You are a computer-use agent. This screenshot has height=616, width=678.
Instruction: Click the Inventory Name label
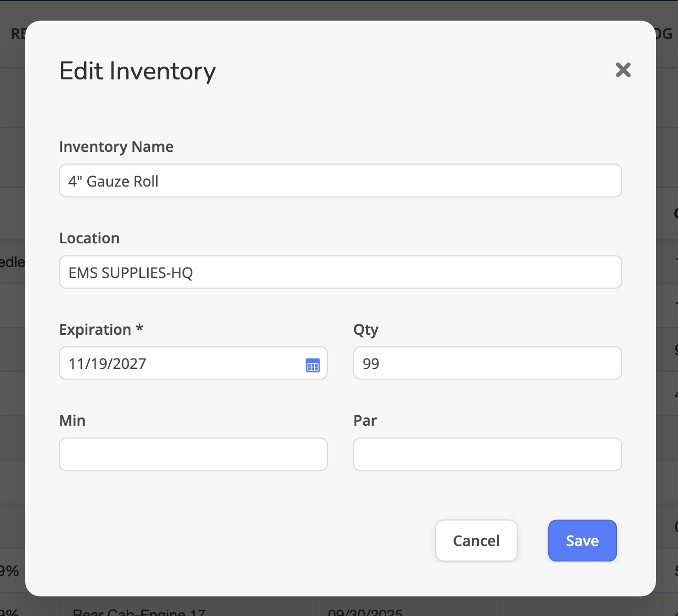[x=116, y=147]
